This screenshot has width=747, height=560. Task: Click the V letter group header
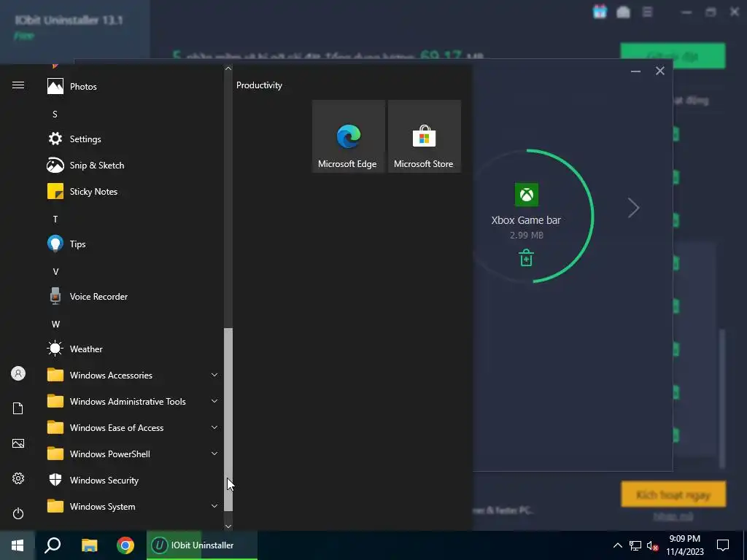click(55, 272)
